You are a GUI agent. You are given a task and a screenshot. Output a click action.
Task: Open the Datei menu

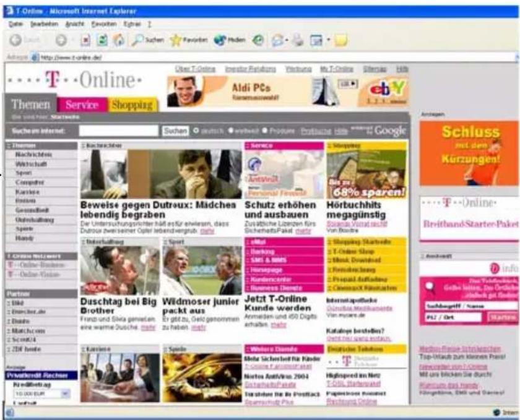15,24
